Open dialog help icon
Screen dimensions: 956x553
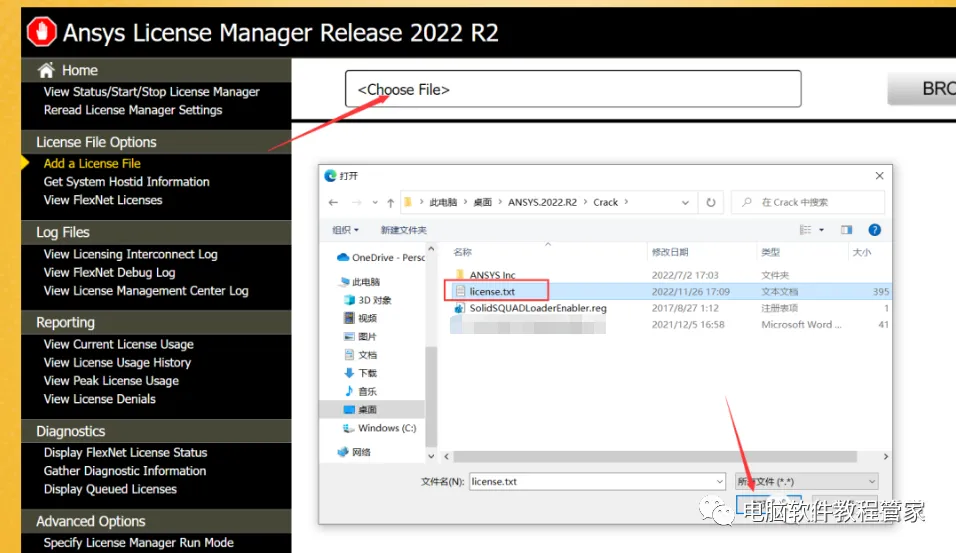(x=874, y=230)
